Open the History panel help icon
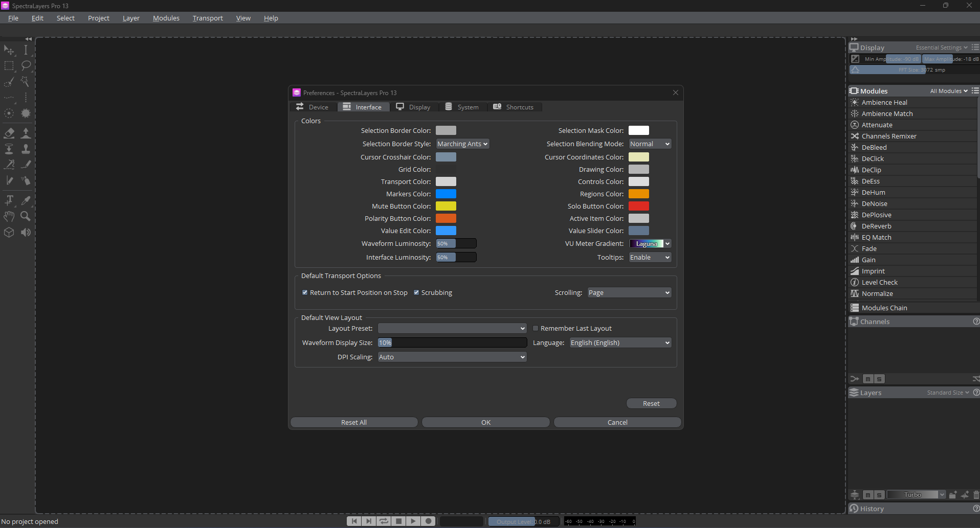 (976, 509)
